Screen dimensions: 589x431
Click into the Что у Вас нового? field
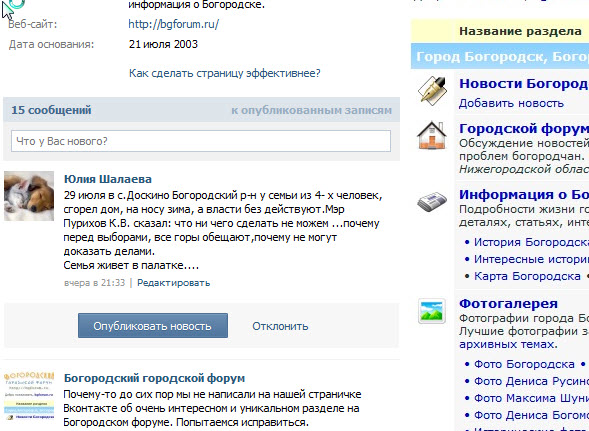(201, 141)
